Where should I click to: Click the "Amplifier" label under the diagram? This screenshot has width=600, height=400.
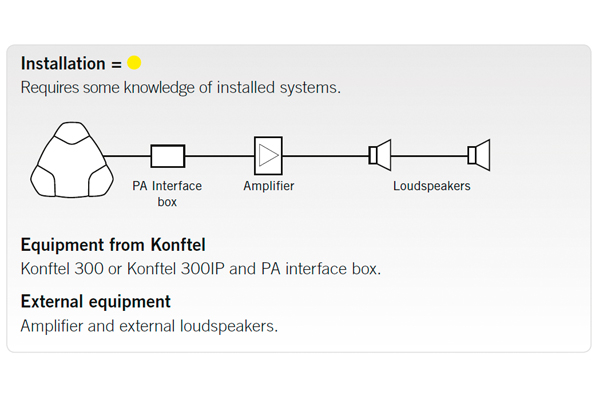point(268,186)
